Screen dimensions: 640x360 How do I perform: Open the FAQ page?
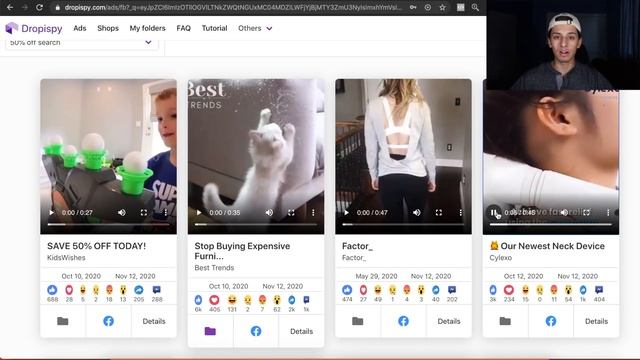coord(183,28)
